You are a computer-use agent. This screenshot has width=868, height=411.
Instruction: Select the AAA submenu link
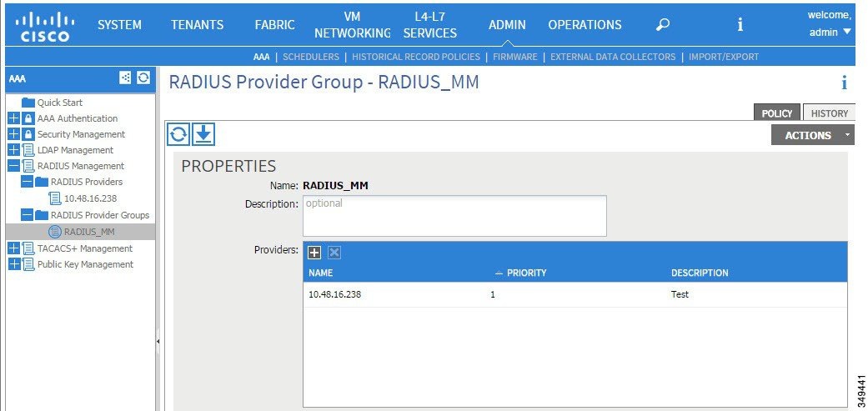[261, 57]
